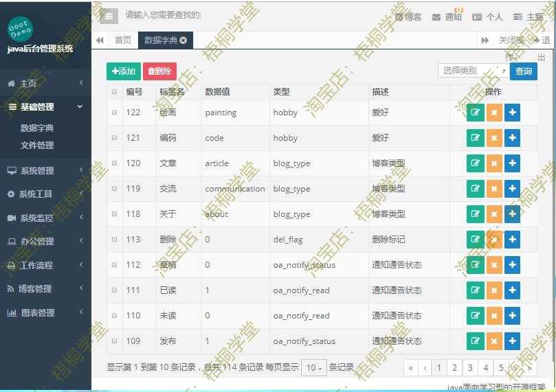The height and width of the screenshot is (392, 556).
Task: Expand the 办公管理 sidebar menu
Action: [x=45, y=242]
